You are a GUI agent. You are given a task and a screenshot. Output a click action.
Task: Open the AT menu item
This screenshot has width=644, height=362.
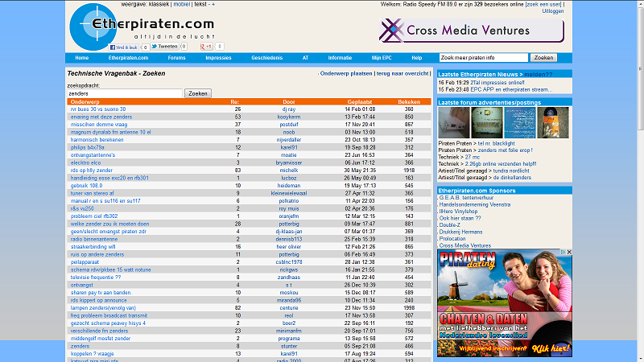[305, 58]
